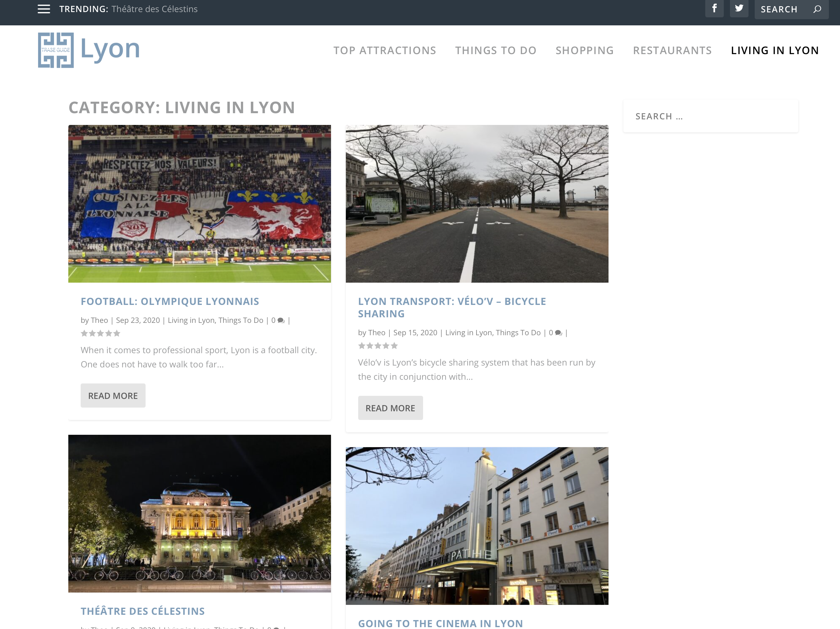Click the bicycle lane photo thumbnail
Image resolution: width=840 pixels, height=629 pixels.
pyautogui.click(x=477, y=204)
